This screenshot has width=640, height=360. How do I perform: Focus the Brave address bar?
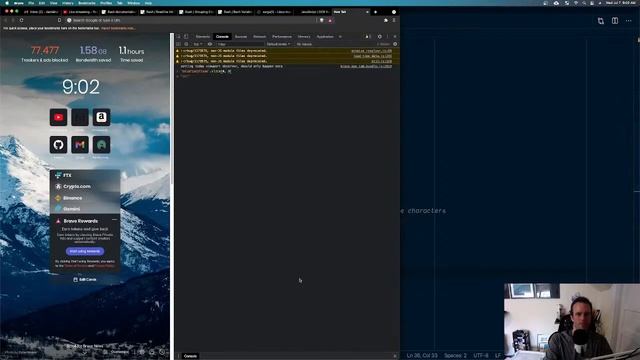192,20
